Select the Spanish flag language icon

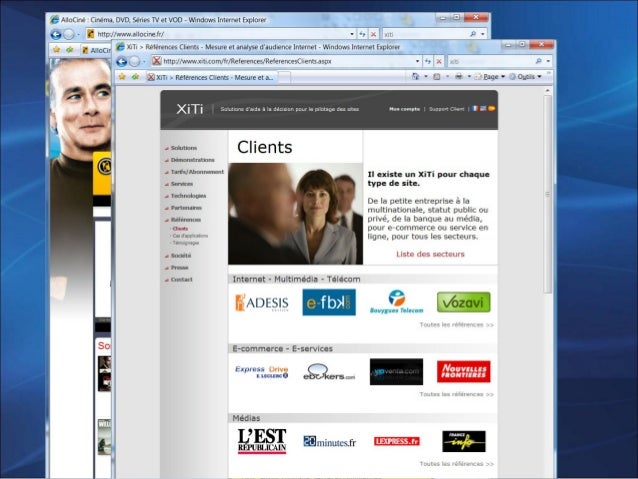tap(492, 109)
